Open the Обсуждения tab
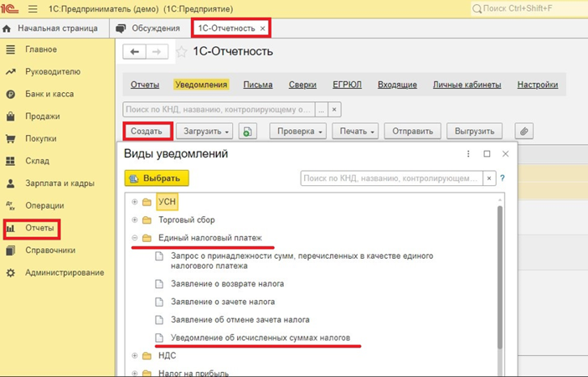Screen dimensions: 588x377 (148, 28)
